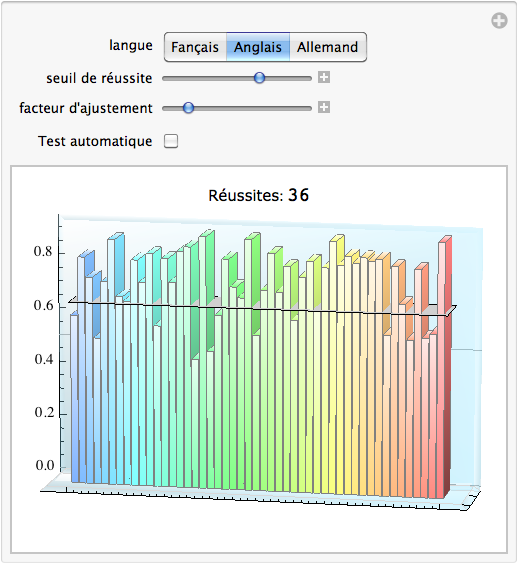Screen dimensions: 520x563
Task: Click the right end of the seuil de réussite track
Action: pos(309,78)
